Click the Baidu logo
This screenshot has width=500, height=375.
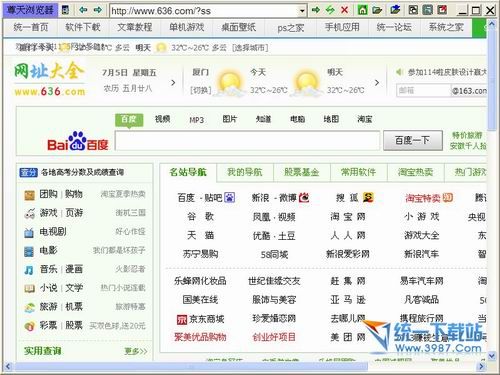[x=78, y=141]
